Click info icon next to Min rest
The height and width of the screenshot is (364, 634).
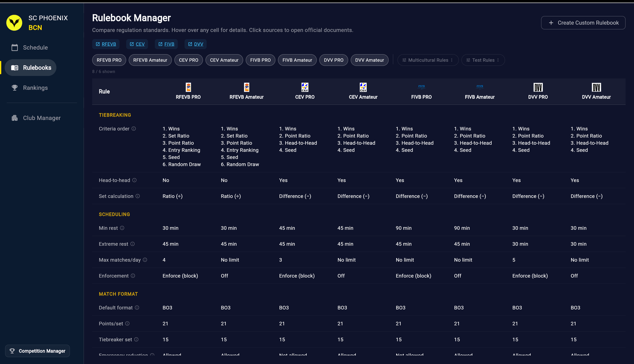pos(122,228)
